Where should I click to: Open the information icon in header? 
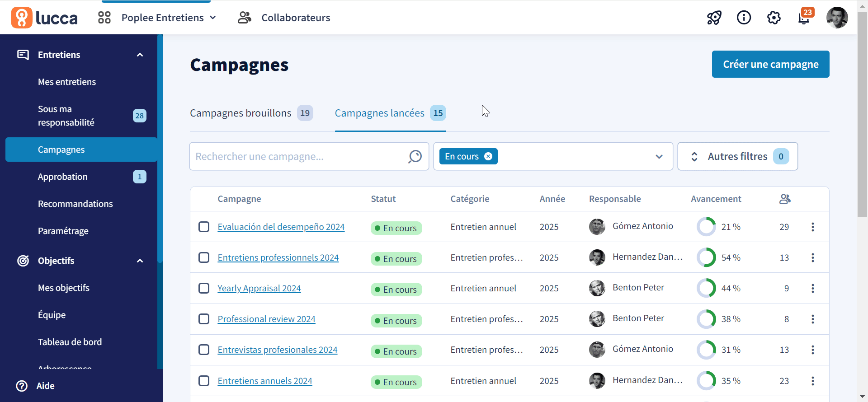[x=744, y=18]
